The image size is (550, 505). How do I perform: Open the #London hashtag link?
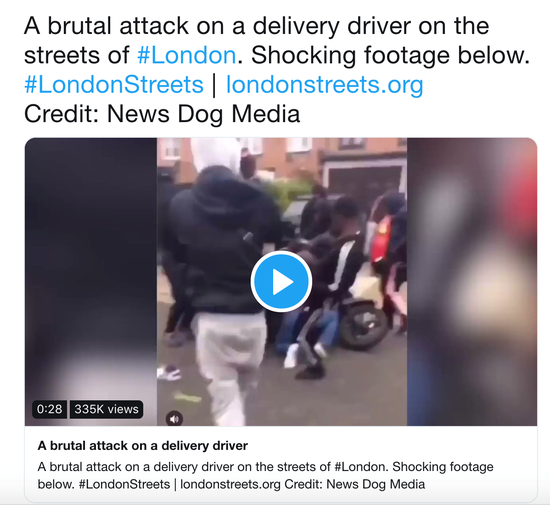(186, 55)
